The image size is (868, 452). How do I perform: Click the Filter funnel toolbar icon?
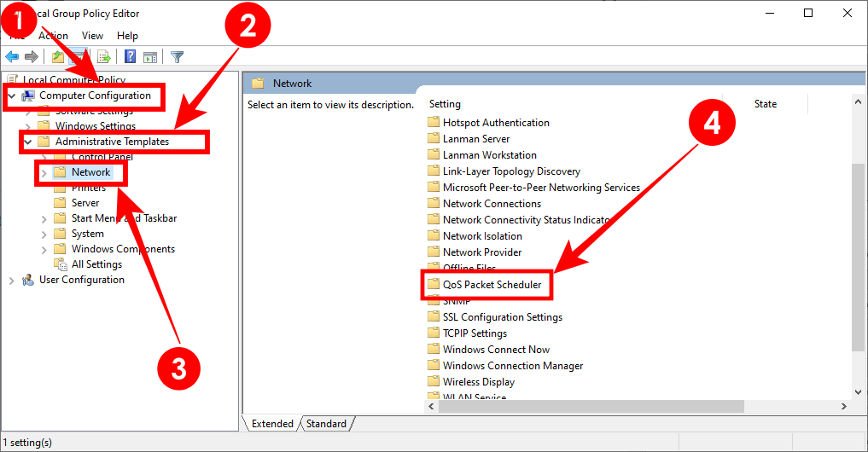click(178, 56)
